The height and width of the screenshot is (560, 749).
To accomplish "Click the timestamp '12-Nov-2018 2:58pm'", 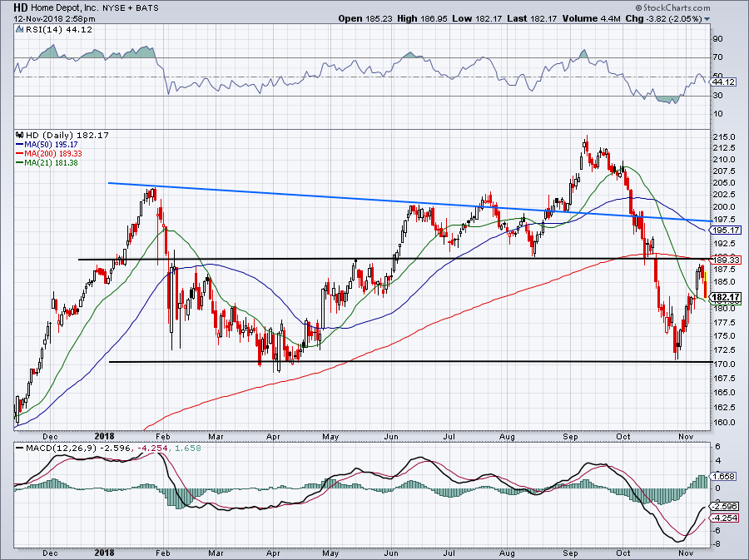I will tap(54, 19).
